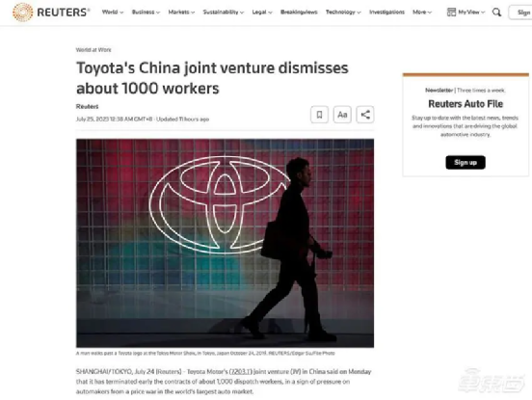Expand the Markets dropdown menu
Screen dimensions: 532x400
click(x=181, y=13)
